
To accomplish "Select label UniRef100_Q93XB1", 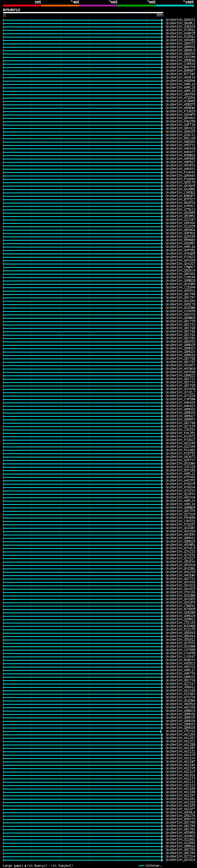I will [x=180, y=40].
